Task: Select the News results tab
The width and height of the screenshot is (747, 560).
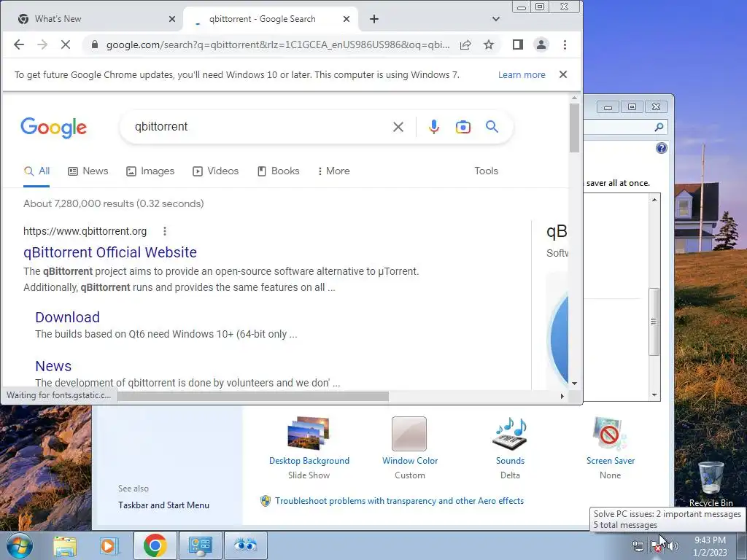Action: point(88,171)
